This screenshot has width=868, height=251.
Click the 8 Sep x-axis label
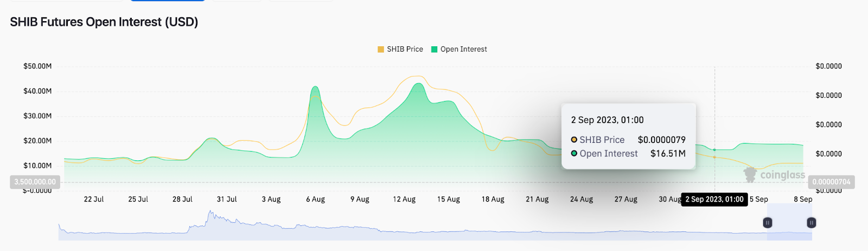(803, 199)
